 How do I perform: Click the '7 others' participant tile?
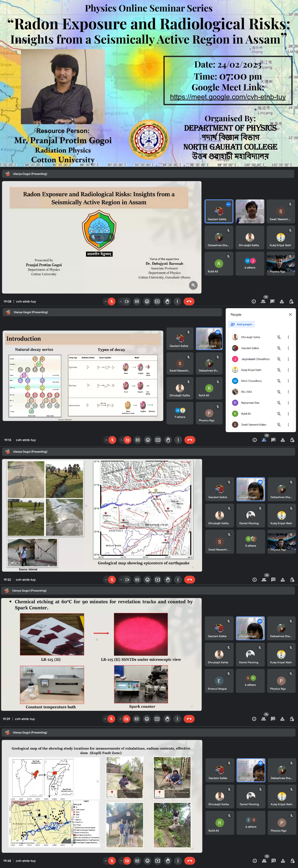coord(180,413)
